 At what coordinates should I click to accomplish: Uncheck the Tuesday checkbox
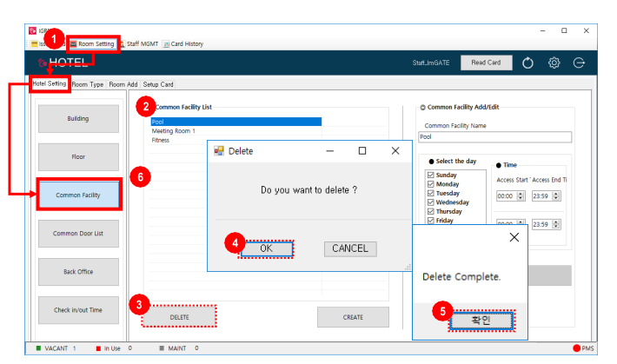[x=431, y=193]
